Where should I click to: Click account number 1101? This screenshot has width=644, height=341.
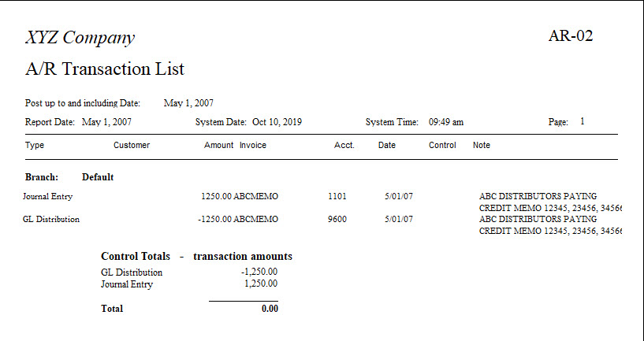tap(337, 197)
